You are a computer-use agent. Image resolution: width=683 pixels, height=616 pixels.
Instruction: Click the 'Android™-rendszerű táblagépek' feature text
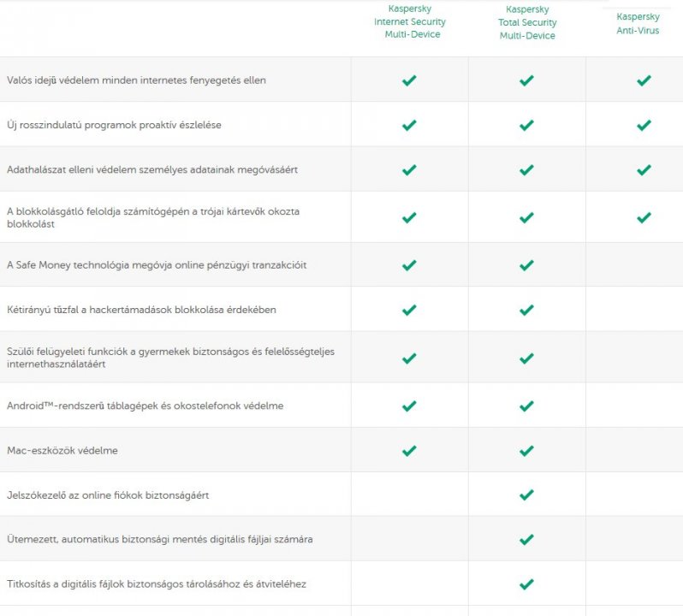[145, 406]
